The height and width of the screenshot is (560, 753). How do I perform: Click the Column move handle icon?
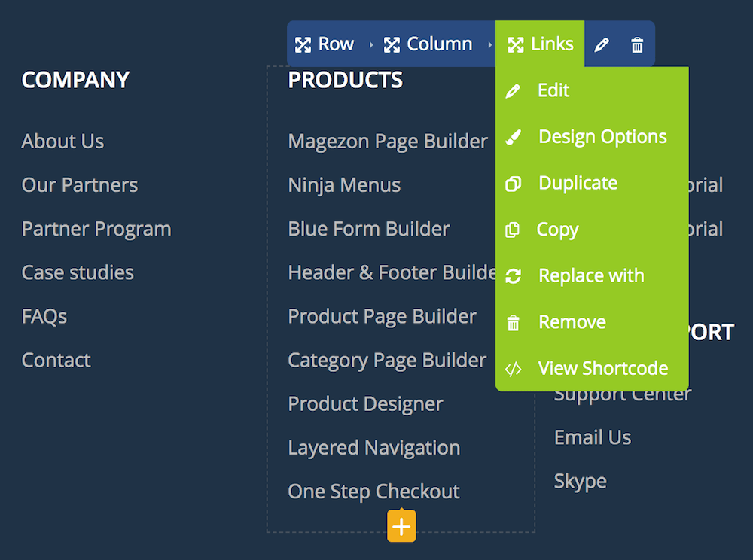point(392,45)
